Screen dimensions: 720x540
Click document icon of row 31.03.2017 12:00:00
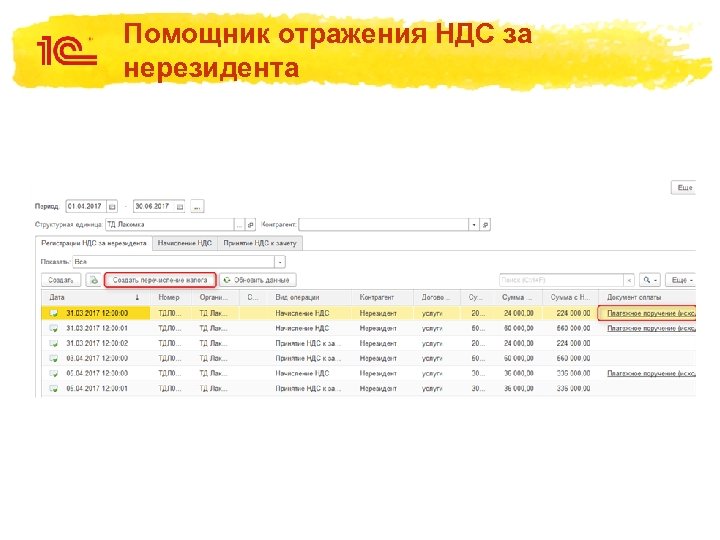click(x=54, y=313)
